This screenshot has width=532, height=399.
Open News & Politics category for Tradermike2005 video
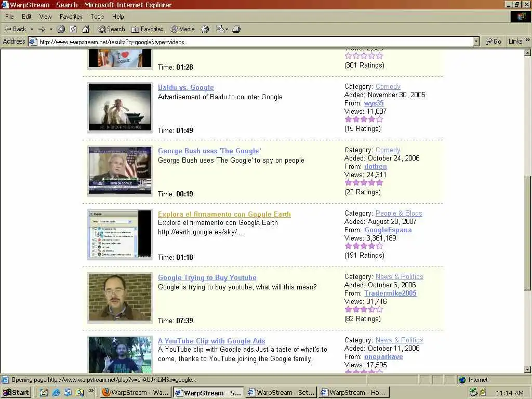[400, 277]
